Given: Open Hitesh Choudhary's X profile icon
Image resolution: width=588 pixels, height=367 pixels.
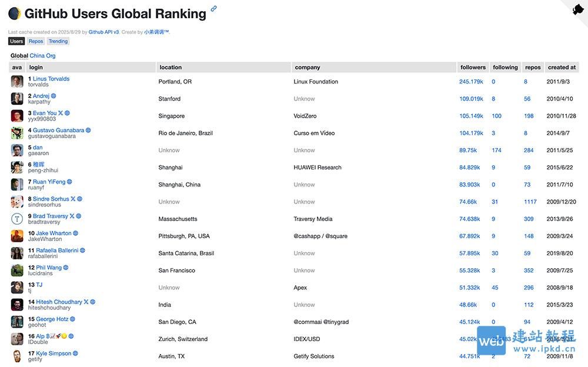Looking at the screenshot, I should [x=86, y=302].
